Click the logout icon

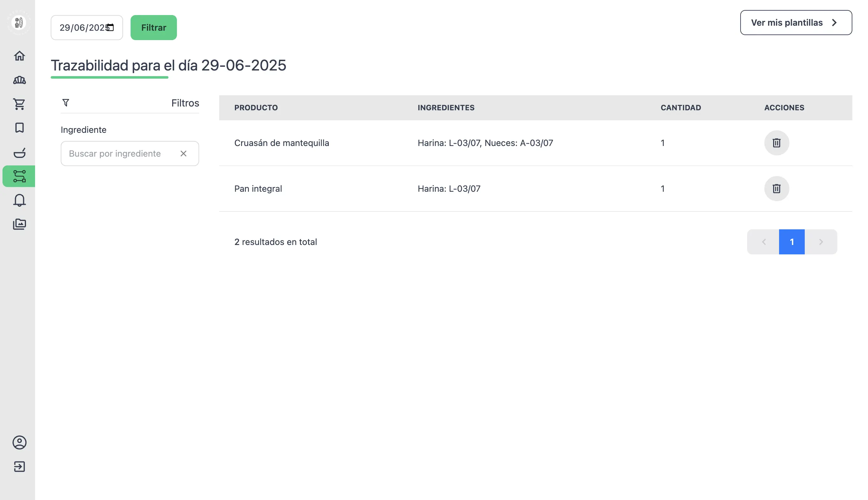(x=19, y=466)
